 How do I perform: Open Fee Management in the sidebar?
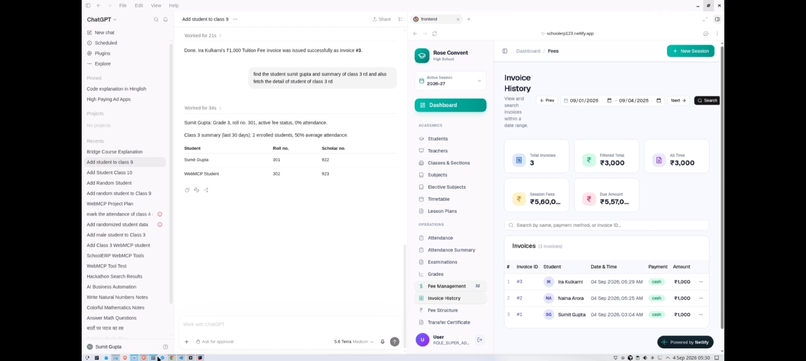[x=450, y=286]
